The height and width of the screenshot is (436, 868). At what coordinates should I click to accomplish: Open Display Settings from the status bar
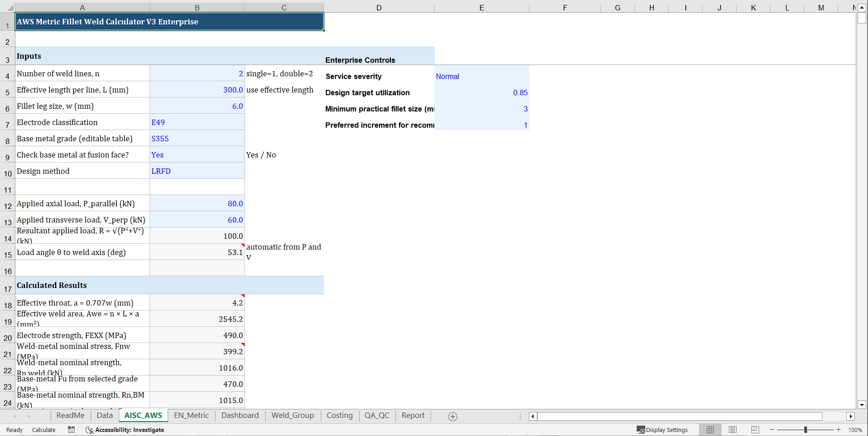(x=662, y=430)
